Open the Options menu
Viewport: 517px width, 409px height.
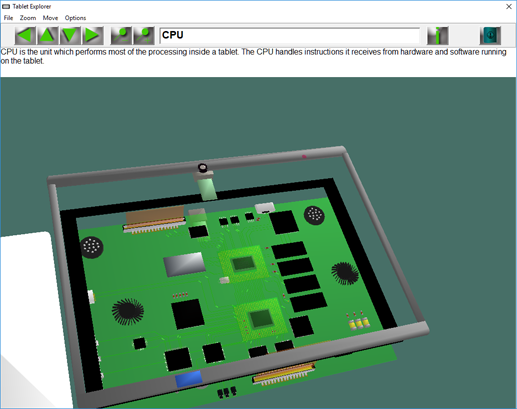tap(75, 18)
